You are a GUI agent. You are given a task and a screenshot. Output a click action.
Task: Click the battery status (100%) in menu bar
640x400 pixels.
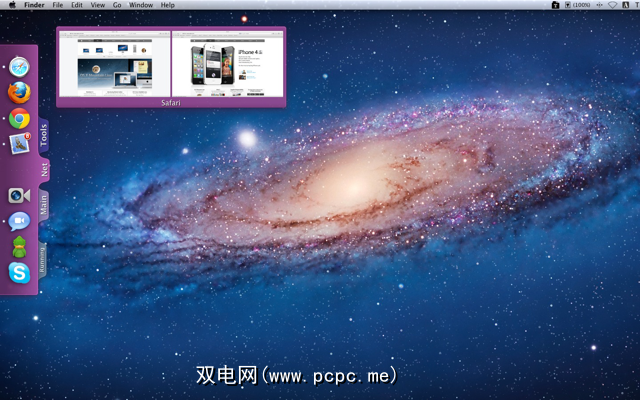(x=578, y=5)
